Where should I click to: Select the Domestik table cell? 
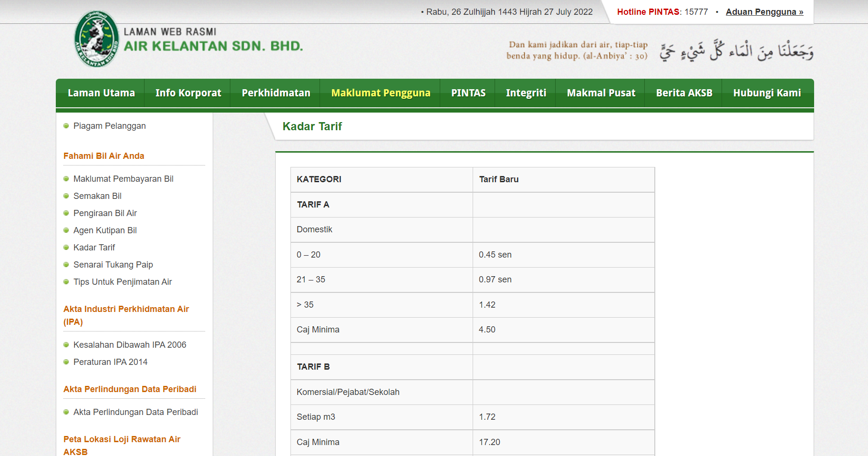tap(382, 229)
